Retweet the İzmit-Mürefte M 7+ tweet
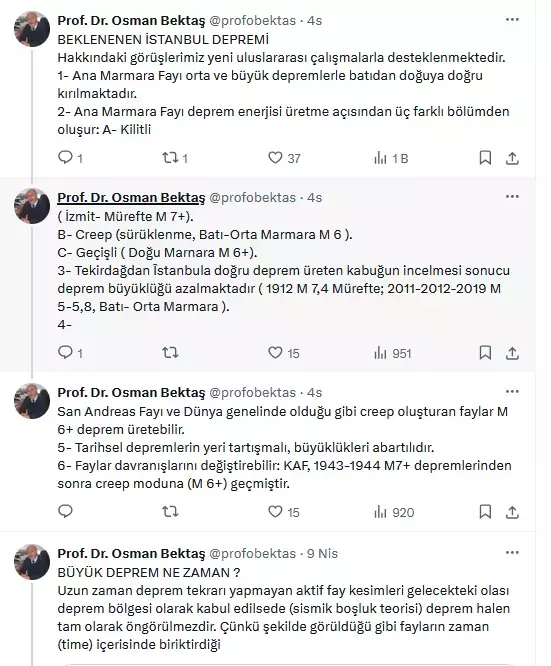 (x=170, y=353)
